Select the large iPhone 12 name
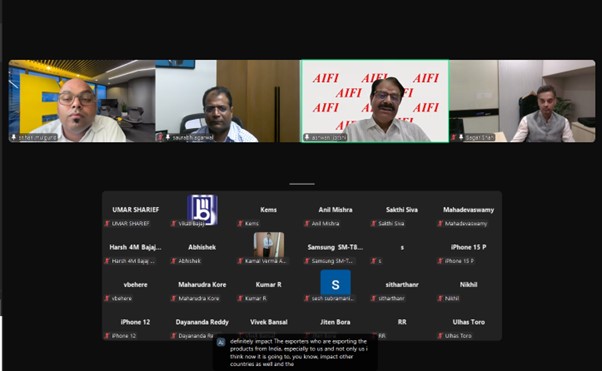The height and width of the screenshot is (371, 602). tap(136, 322)
